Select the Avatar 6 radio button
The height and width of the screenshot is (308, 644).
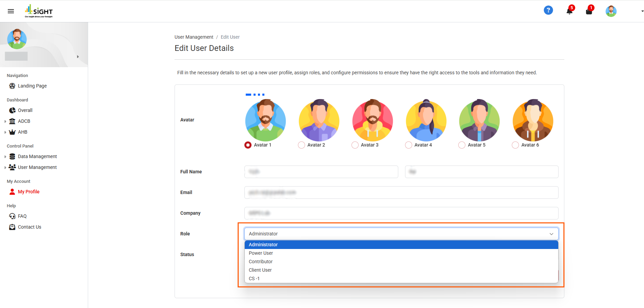pyautogui.click(x=515, y=145)
